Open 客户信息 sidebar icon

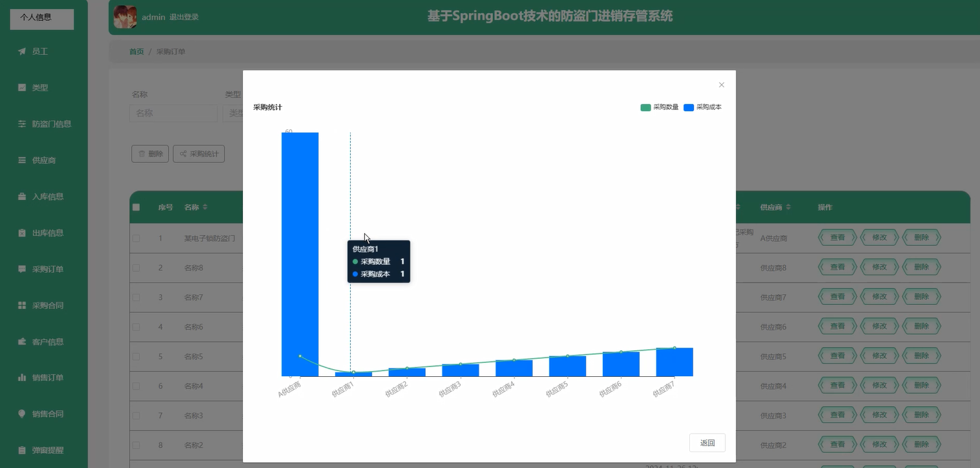[22, 341]
